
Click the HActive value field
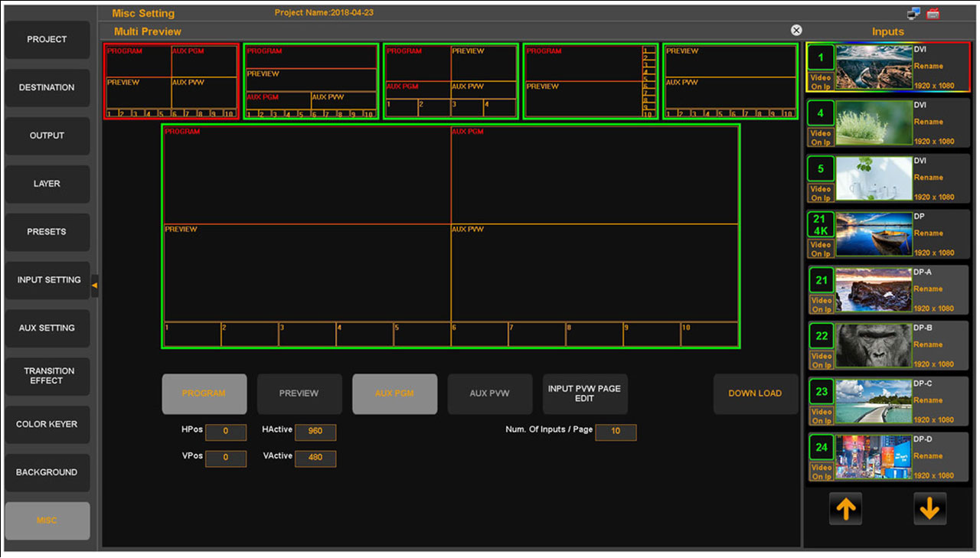[315, 432]
